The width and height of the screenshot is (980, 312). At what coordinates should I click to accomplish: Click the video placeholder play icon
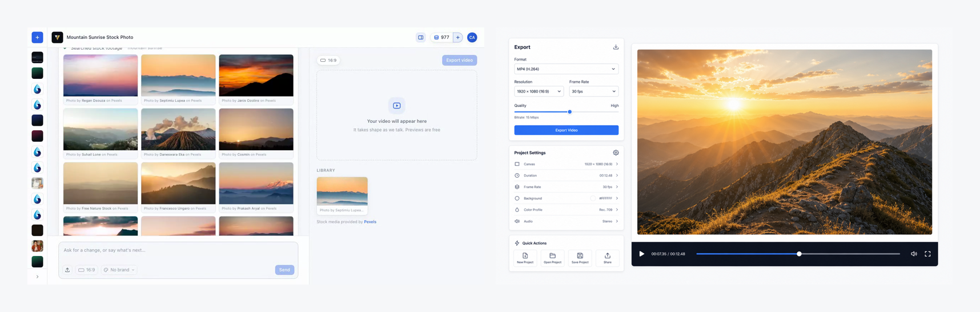pyautogui.click(x=396, y=106)
